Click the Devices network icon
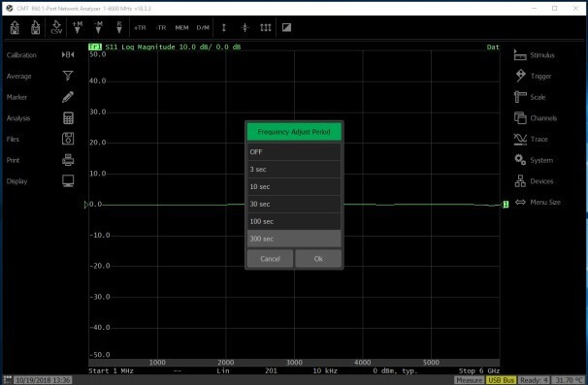The width and height of the screenshot is (588, 385). (520, 181)
